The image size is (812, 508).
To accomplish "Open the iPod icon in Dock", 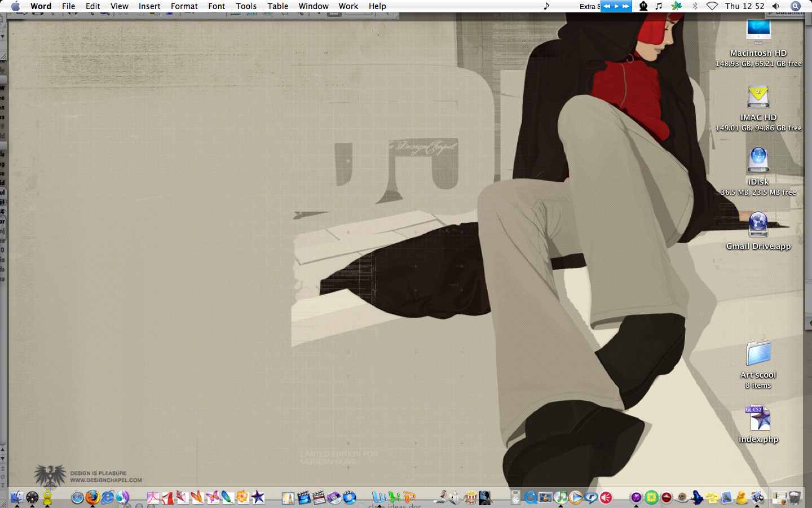I will (x=515, y=497).
